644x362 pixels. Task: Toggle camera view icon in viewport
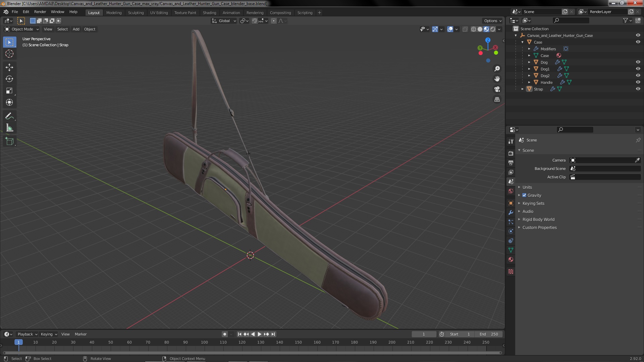pos(497,89)
